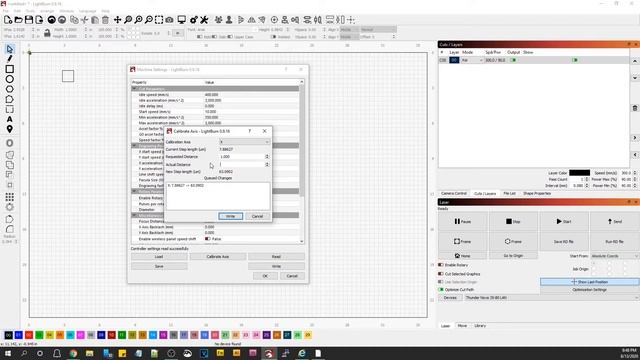
Task: Click the Pause button in Laser panel
Action: [x=462, y=222]
